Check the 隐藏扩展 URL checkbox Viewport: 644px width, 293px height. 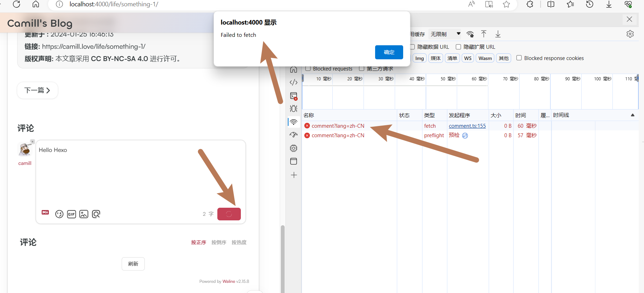pos(458,47)
